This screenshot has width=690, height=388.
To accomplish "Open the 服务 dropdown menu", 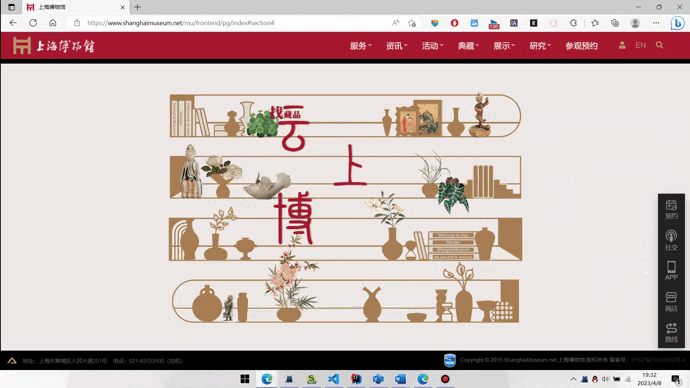I will click(360, 46).
